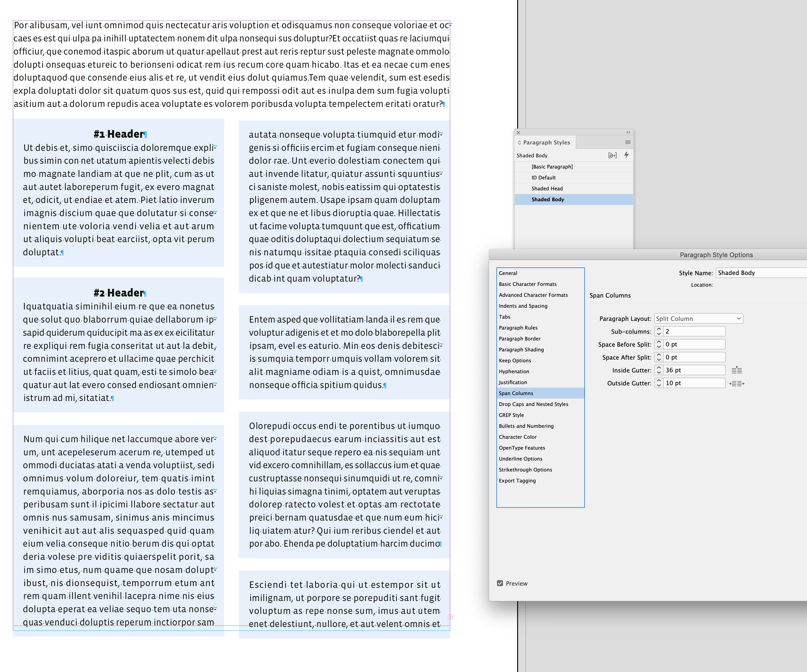Cycle panel view via Paragraph Styles arrows
The image size is (807, 672).
(520, 143)
